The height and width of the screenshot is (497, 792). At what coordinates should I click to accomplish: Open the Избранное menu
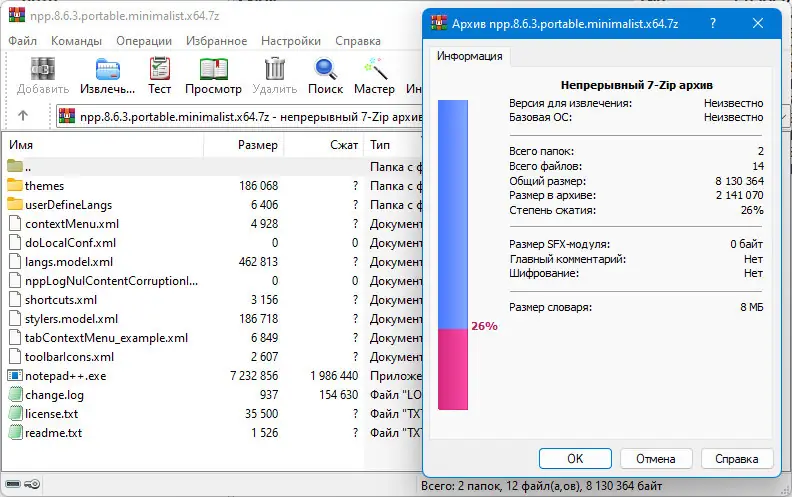(x=216, y=41)
